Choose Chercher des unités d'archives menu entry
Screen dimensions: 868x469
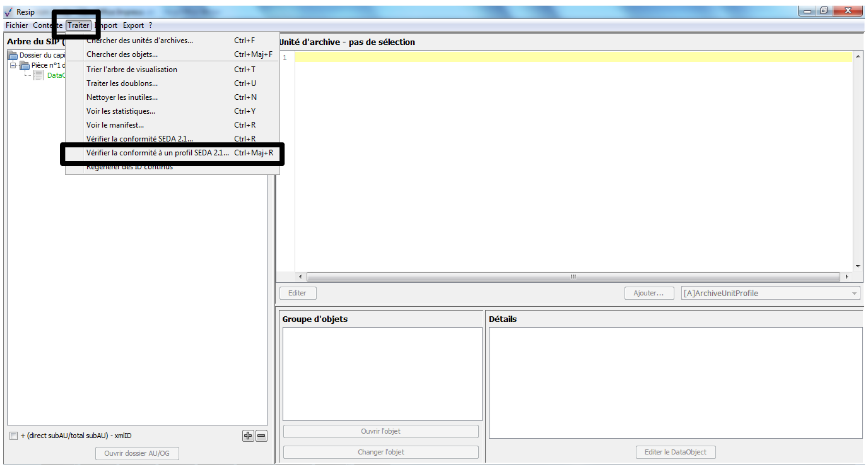tap(140, 40)
